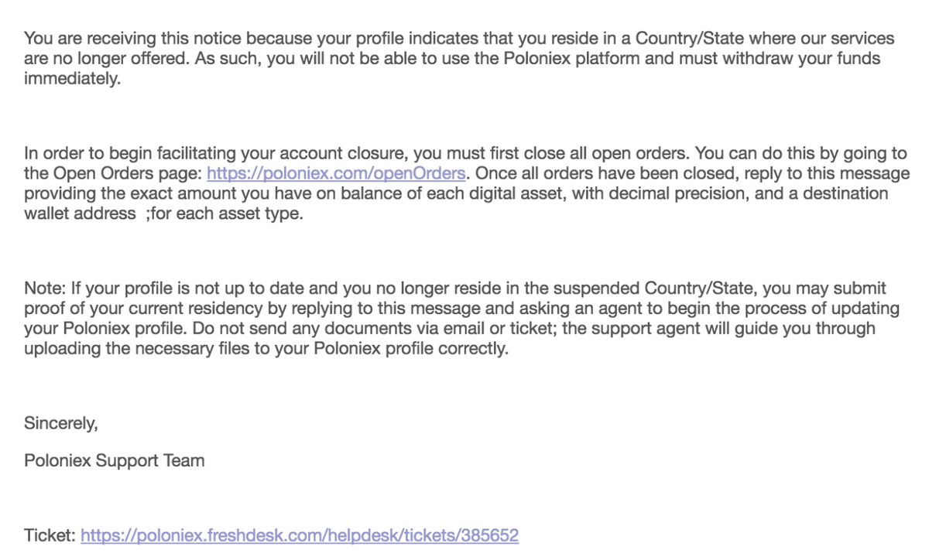
Task: Click the word "immediately." in first paragraph
Action: [73, 79]
